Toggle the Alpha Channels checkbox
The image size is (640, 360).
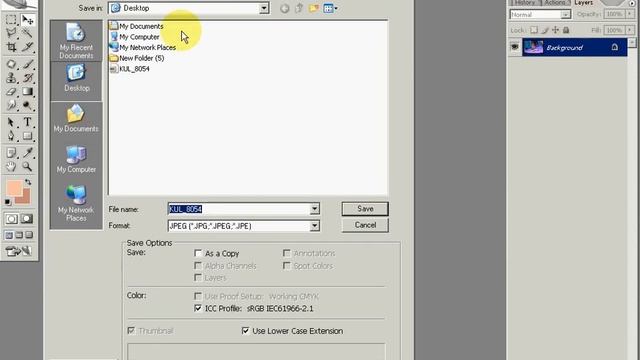[x=198, y=266]
